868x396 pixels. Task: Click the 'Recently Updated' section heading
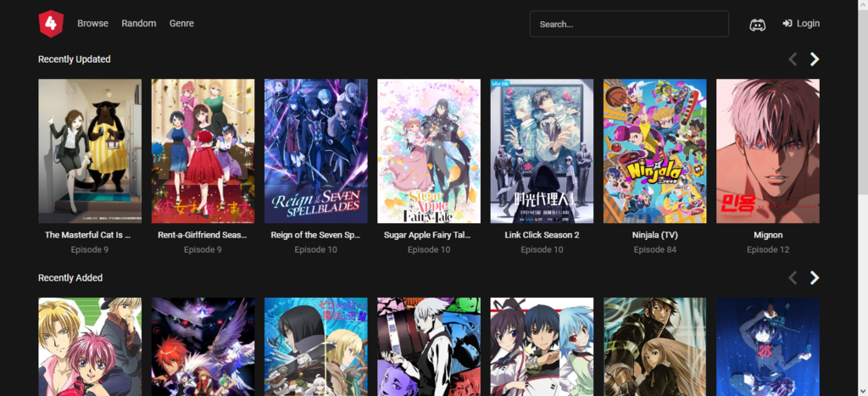tap(75, 59)
